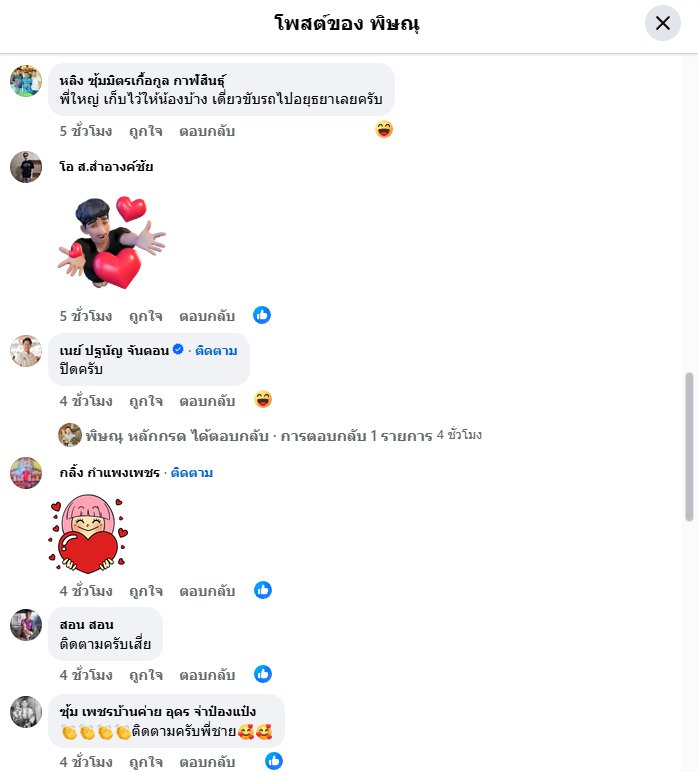The width and height of the screenshot is (698, 772).
Task: Click the pink-haired girl heart sticker
Action: point(88,533)
